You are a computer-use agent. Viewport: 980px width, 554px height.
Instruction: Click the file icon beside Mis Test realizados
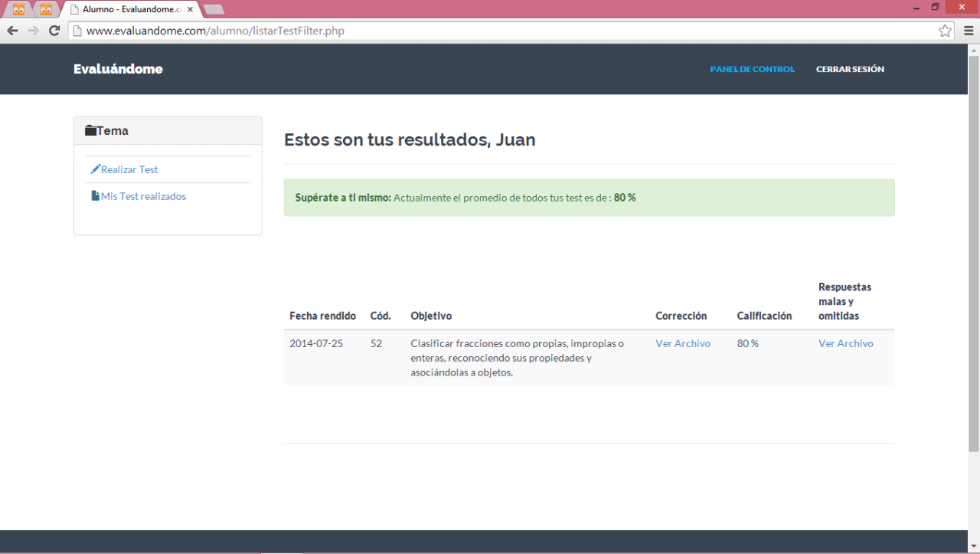96,196
